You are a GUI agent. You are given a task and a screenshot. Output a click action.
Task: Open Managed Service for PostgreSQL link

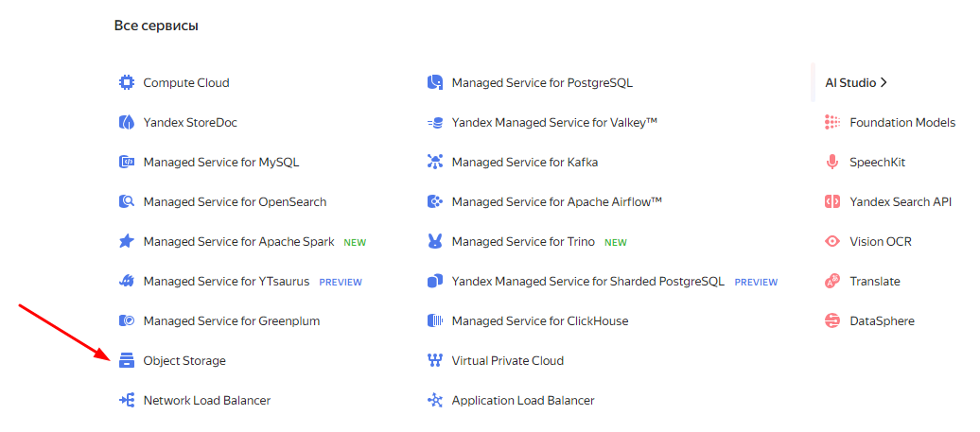(542, 83)
